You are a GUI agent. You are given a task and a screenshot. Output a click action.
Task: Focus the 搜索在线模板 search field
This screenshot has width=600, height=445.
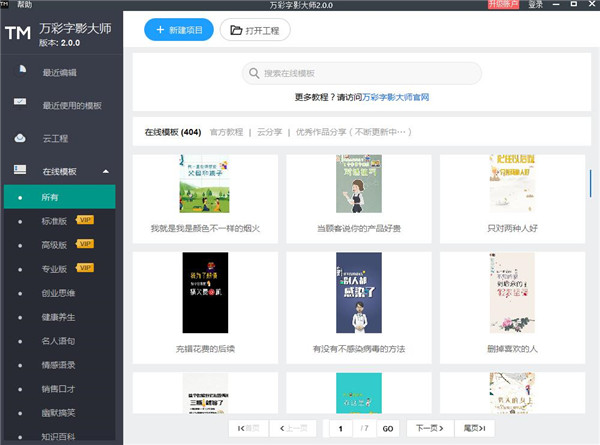(362, 73)
